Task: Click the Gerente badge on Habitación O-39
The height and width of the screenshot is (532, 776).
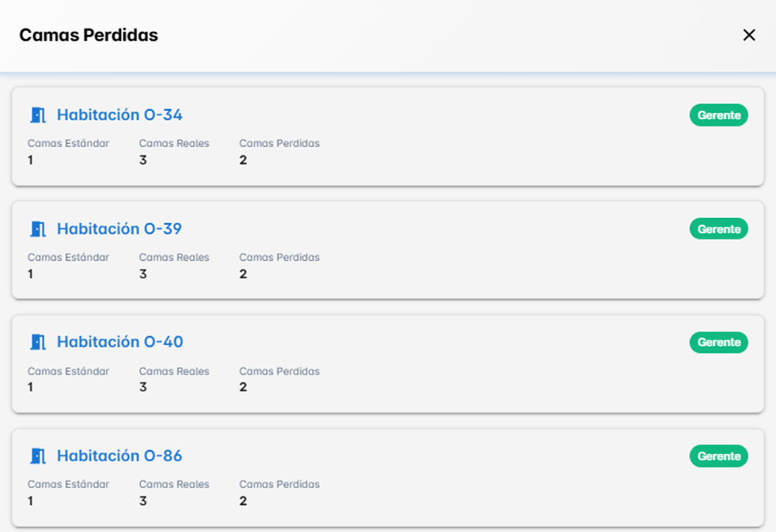Action: [718, 229]
